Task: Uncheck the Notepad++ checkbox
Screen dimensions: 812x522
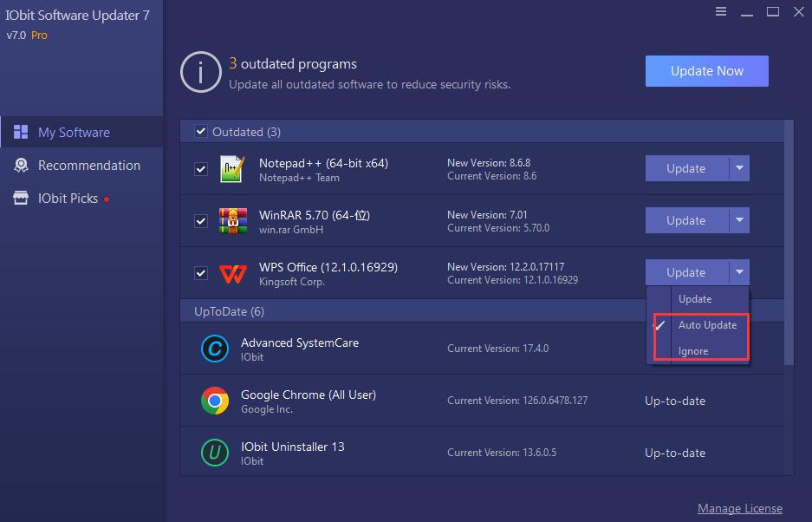Action: [201, 169]
